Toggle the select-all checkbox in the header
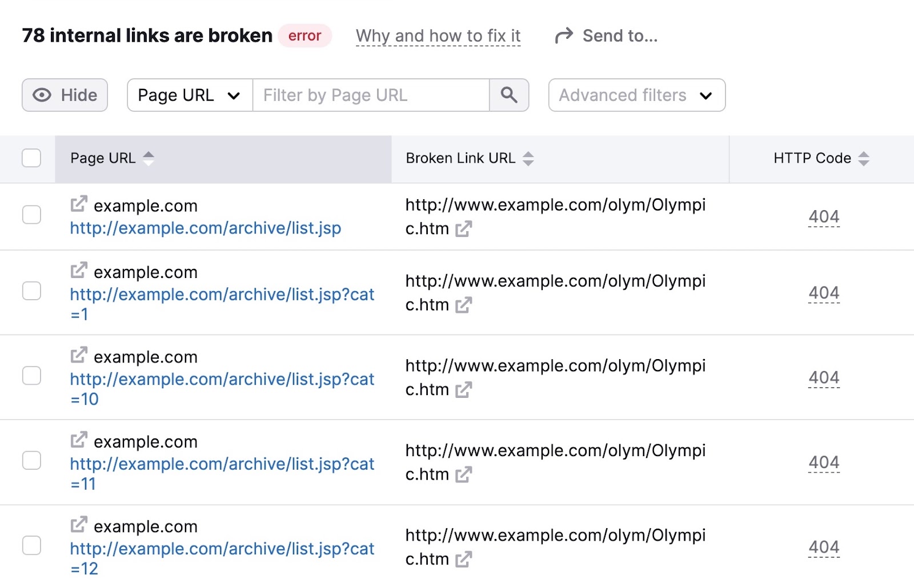The width and height of the screenshot is (914, 588). (31, 158)
